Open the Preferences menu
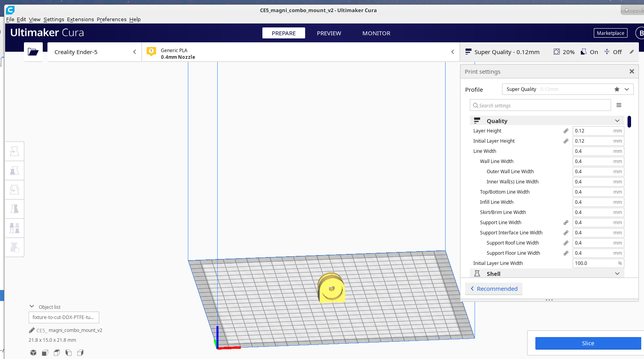This screenshot has width=644, height=359. (112, 19)
